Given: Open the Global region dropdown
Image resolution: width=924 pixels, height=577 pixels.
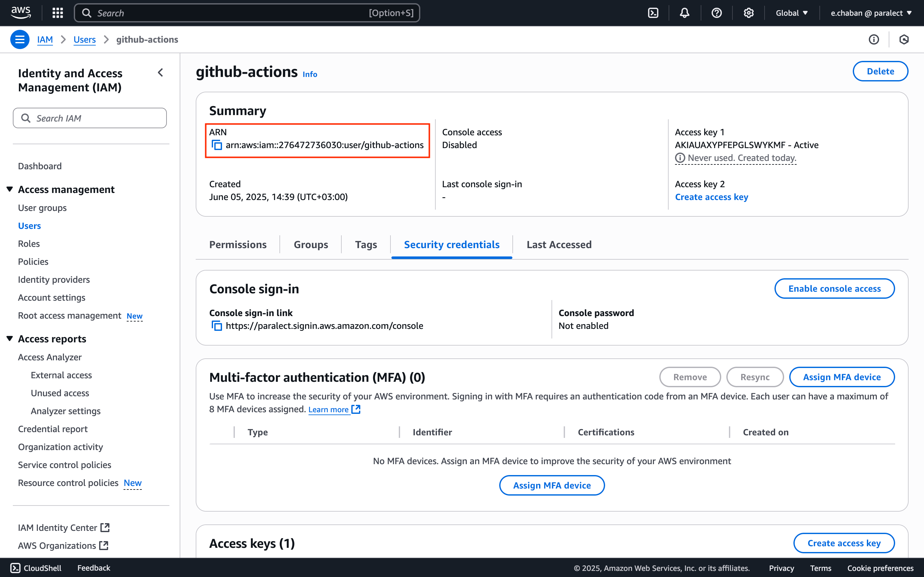Looking at the screenshot, I should 791,13.
